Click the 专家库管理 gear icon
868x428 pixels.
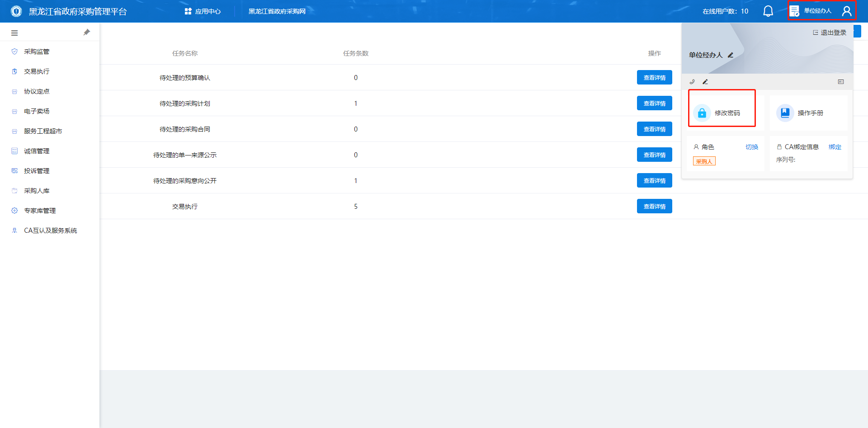[x=14, y=211]
